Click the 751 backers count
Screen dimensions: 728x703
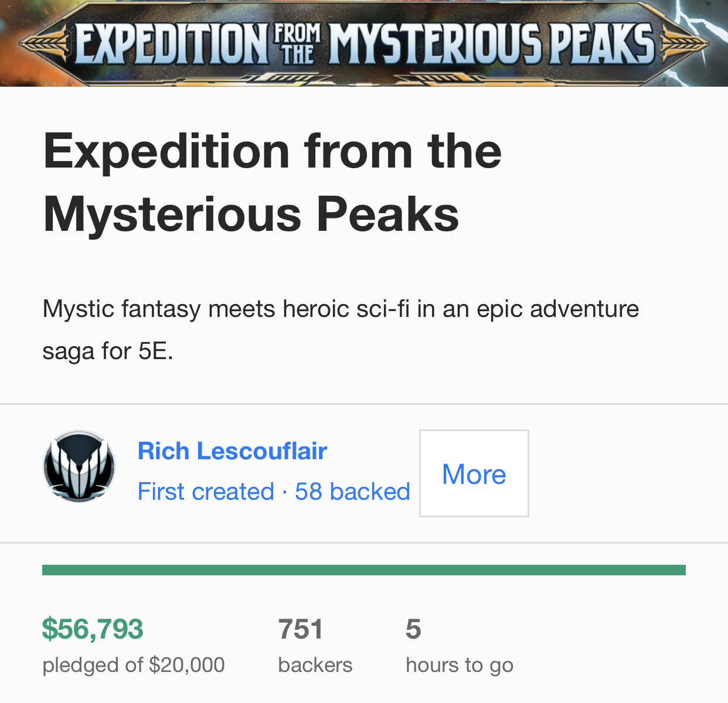[301, 629]
